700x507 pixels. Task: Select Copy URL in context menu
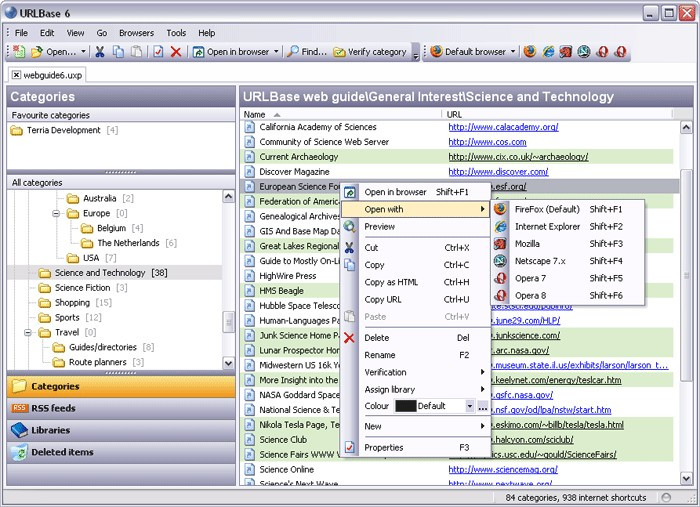point(416,299)
